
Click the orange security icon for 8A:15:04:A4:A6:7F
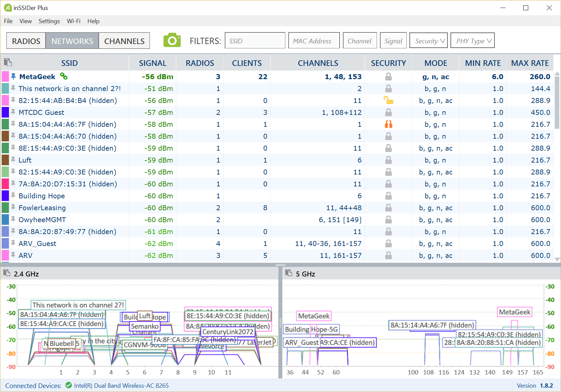tap(388, 124)
